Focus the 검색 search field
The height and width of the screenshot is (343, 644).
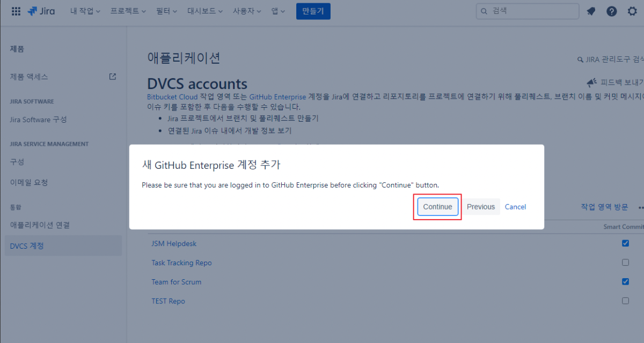(x=528, y=11)
